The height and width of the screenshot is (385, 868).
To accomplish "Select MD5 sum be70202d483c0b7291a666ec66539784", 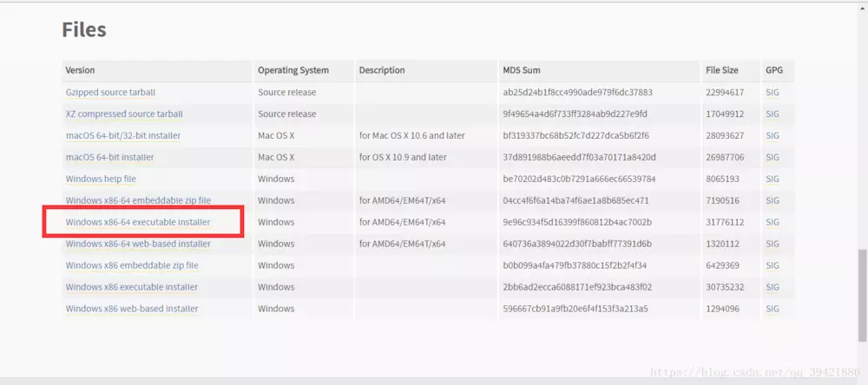I will coord(579,179).
